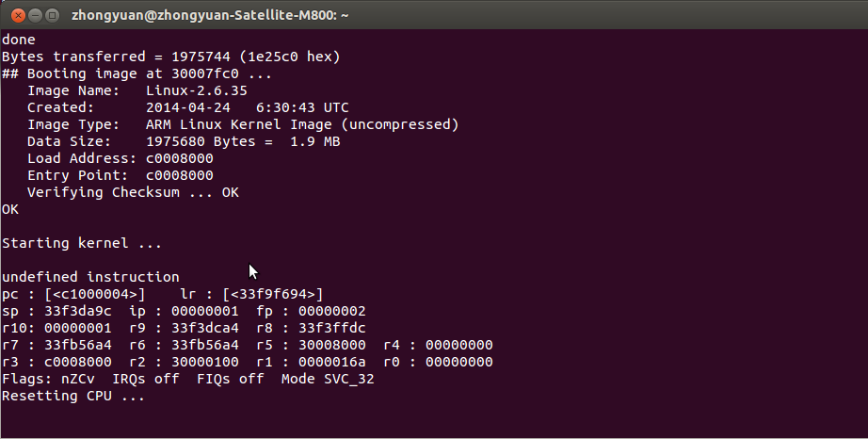
Task: Click r3 register value 'c0008000'
Action: [78, 362]
